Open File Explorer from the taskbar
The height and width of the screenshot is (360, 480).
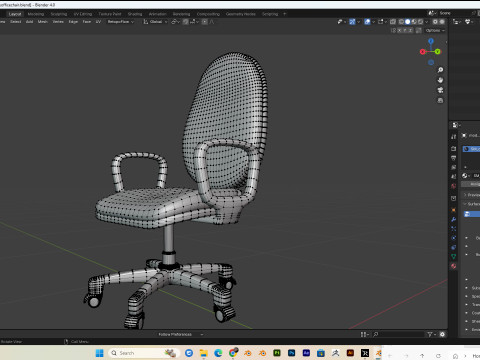click(203, 353)
